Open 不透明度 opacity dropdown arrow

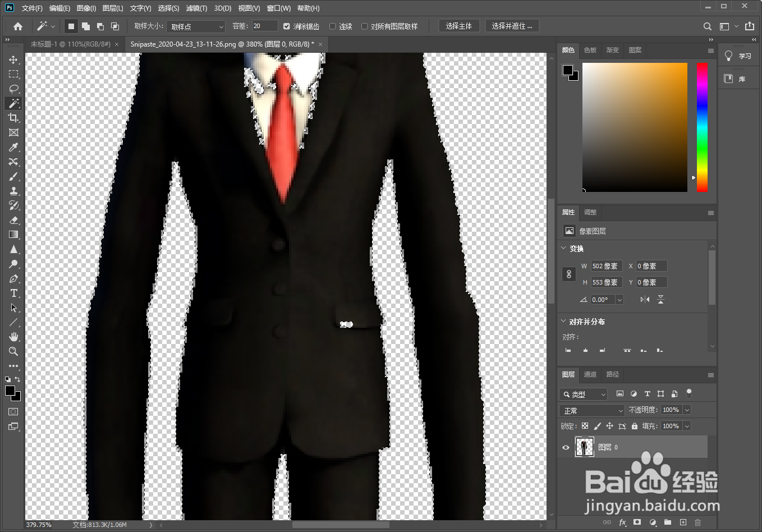(x=687, y=410)
